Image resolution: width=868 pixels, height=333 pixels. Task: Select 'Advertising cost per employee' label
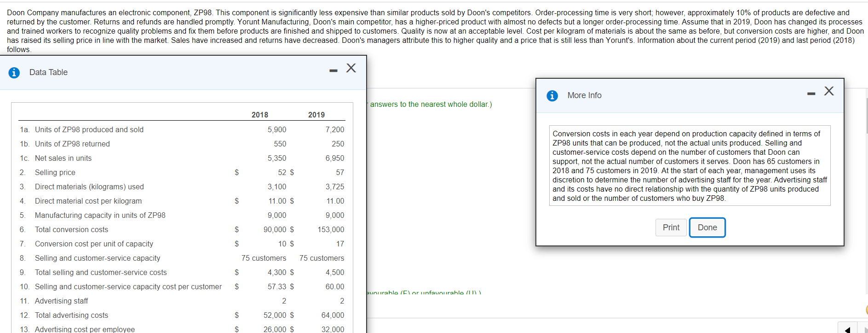85,329
